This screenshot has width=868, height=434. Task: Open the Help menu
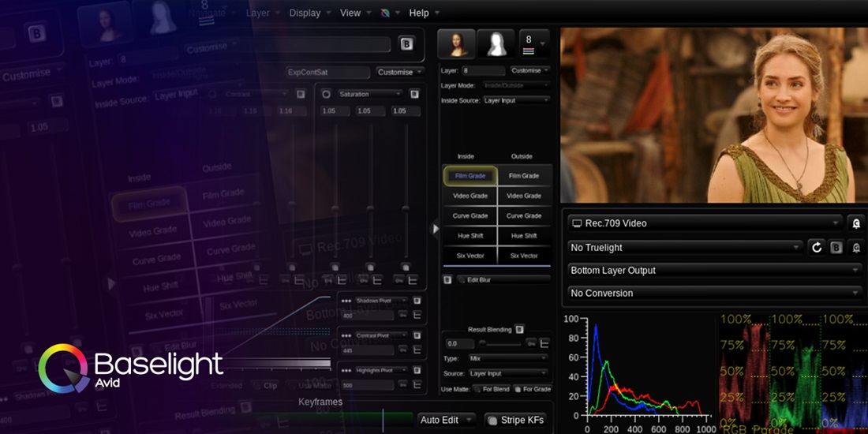click(419, 13)
